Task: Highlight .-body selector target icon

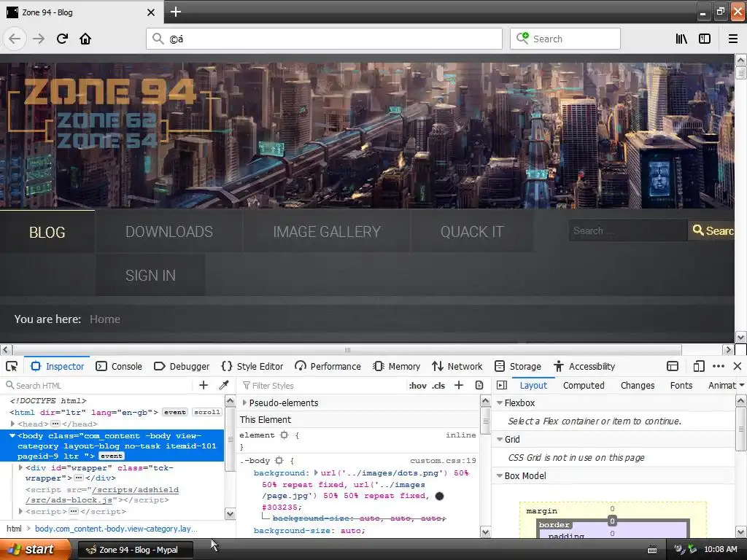Action: point(279,461)
